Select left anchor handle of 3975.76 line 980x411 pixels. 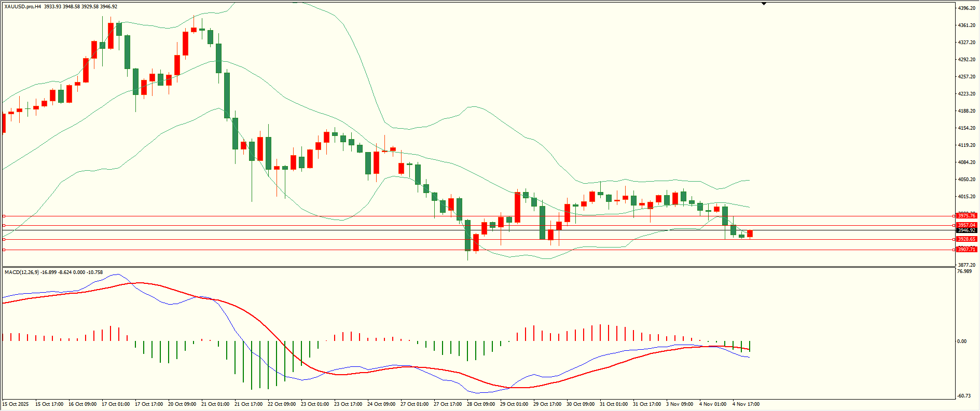[x=4, y=216]
